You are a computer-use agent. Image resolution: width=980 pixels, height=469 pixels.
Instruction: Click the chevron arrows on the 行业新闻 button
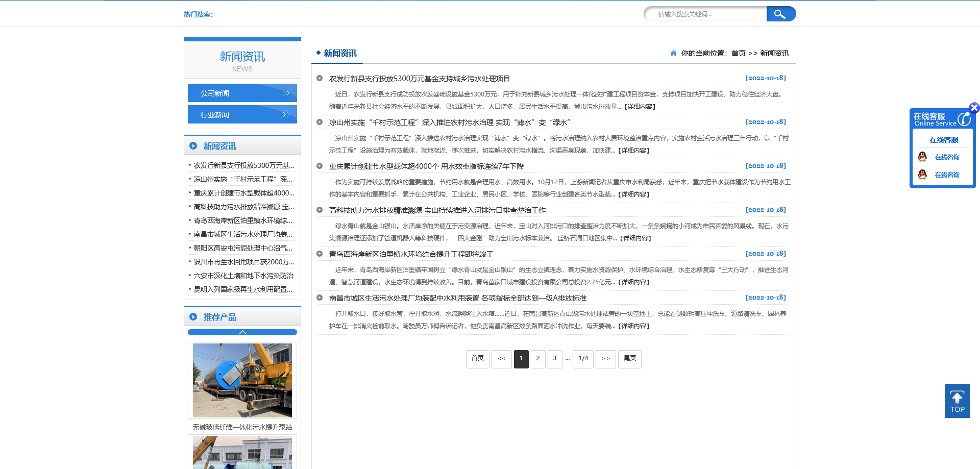coord(285,114)
